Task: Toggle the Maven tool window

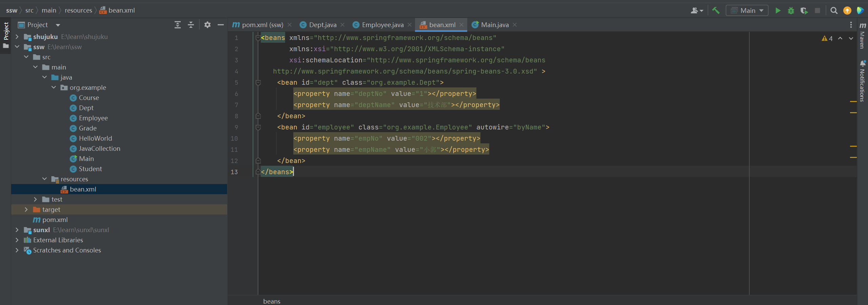Action: point(862,37)
